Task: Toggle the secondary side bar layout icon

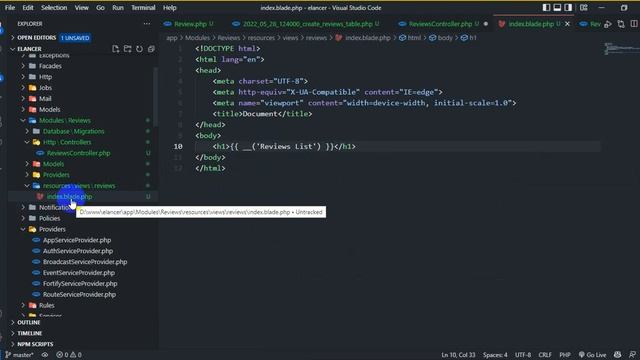Action: 568,8
